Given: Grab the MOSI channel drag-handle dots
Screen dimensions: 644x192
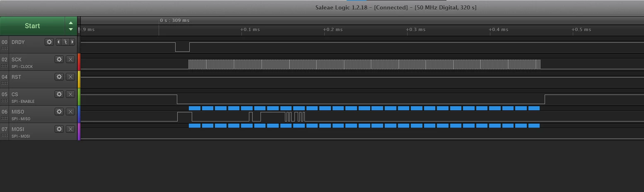Looking at the screenshot, I should (5, 136).
